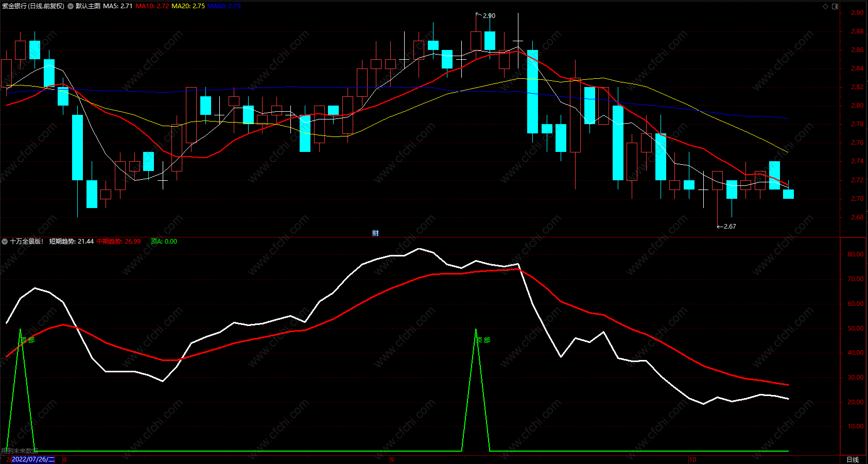This screenshot has width=868, height=464.
Task: Click the 80.00 level on indicator axis
Action: click(x=855, y=254)
